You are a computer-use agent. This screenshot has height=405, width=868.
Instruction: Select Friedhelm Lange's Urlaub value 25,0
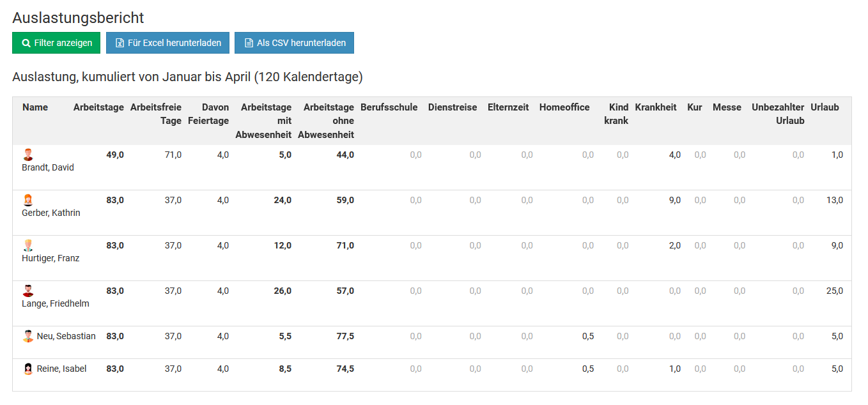[x=834, y=291]
